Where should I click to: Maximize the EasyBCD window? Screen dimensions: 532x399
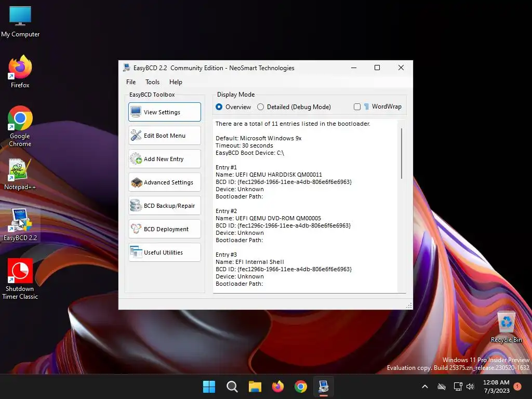(377, 68)
